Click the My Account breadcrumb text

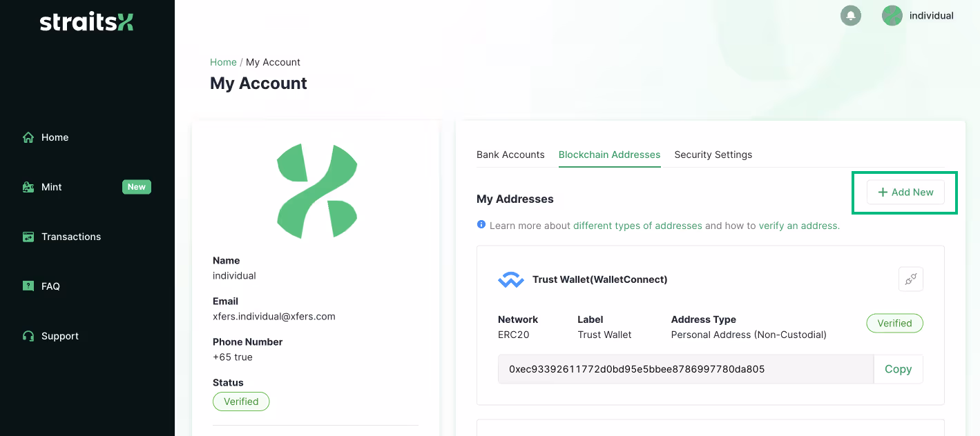273,62
